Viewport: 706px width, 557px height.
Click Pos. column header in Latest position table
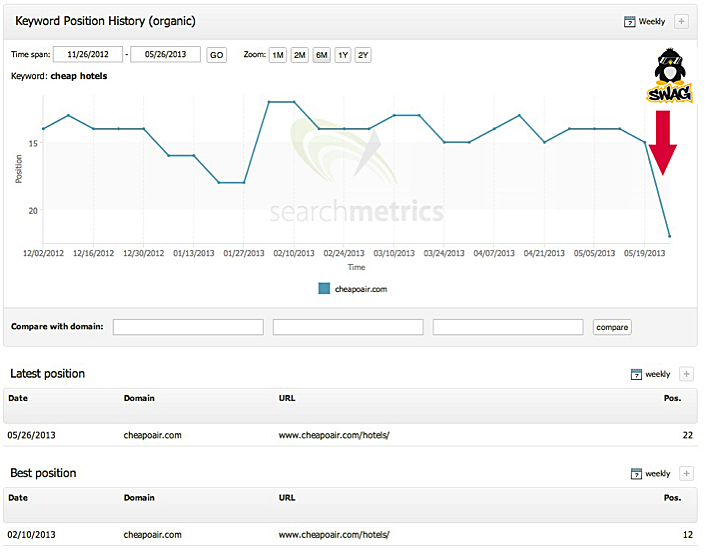tap(672, 398)
